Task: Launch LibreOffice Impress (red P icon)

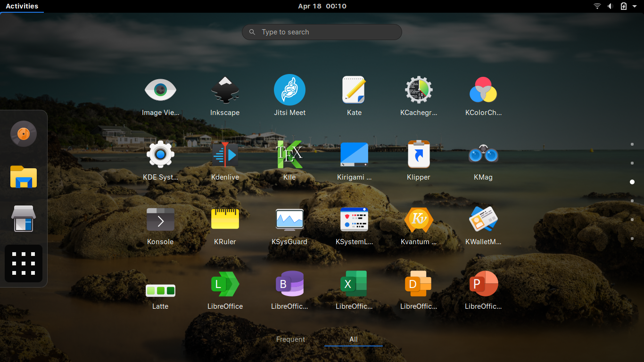Action: (483, 284)
